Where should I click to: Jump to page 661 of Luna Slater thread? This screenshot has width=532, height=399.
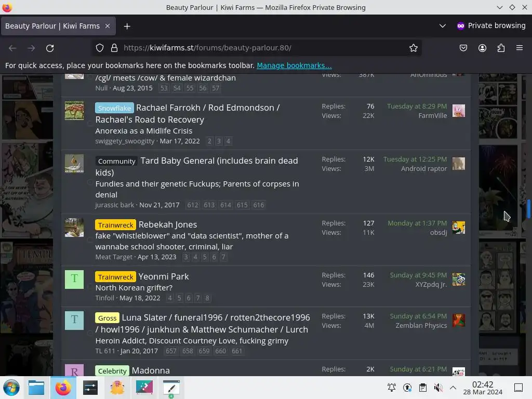237,351
